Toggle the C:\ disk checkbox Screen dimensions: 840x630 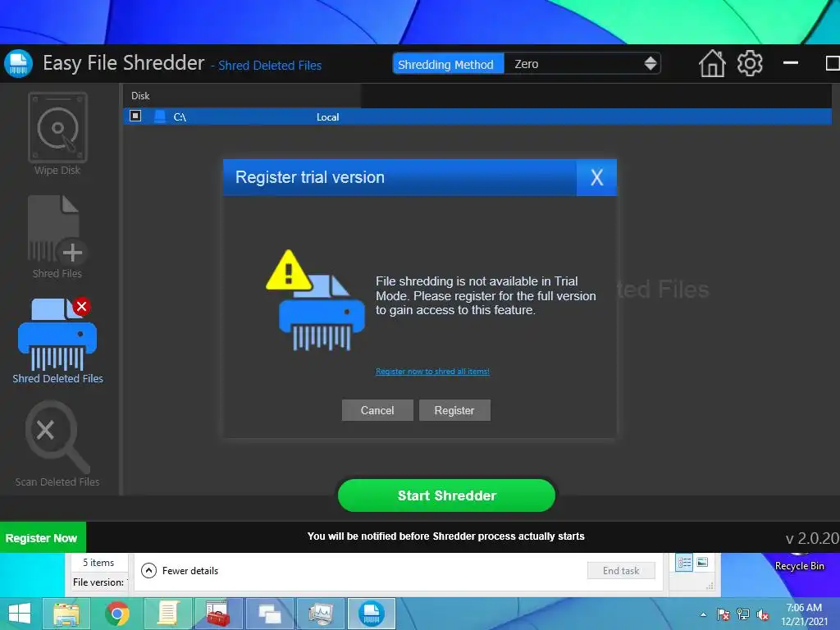coord(135,116)
